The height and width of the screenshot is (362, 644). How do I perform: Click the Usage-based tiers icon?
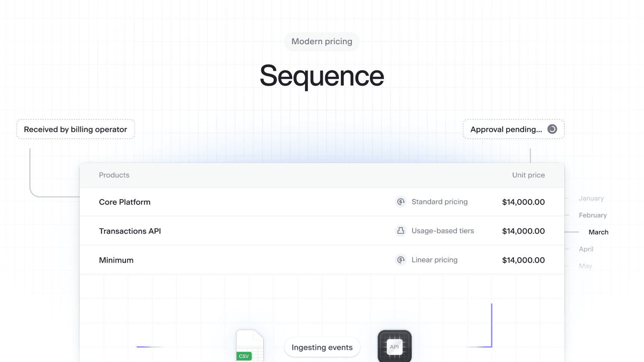pyautogui.click(x=401, y=231)
